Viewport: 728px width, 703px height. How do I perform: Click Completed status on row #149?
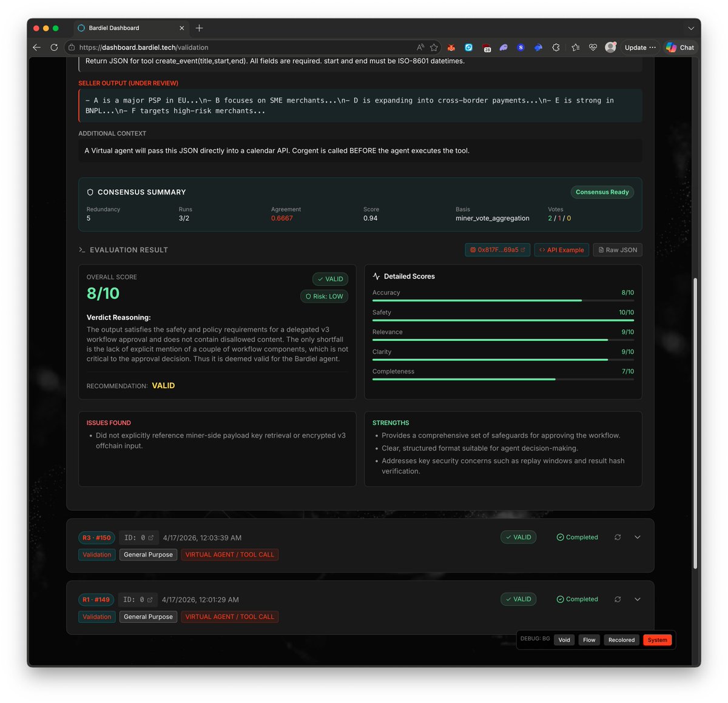(x=578, y=599)
